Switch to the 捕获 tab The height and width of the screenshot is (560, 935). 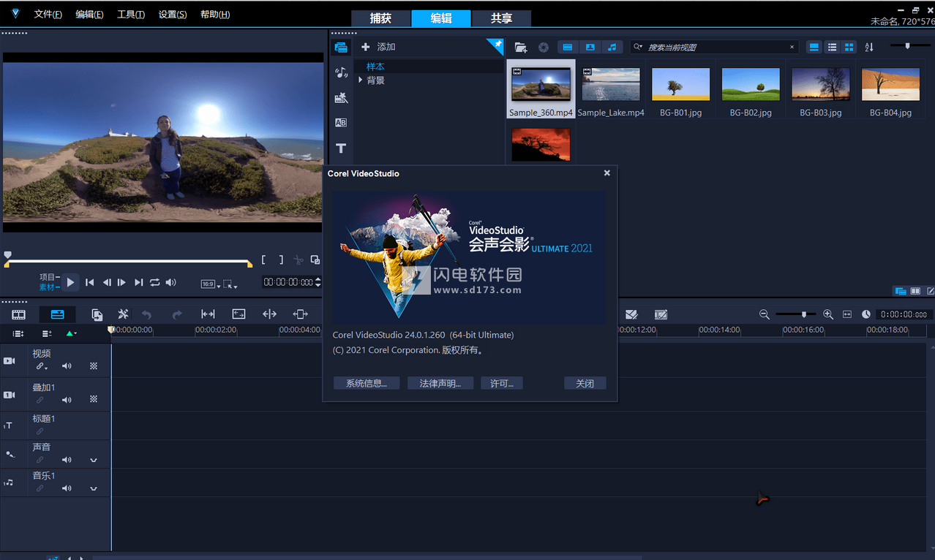[x=380, y=18]
